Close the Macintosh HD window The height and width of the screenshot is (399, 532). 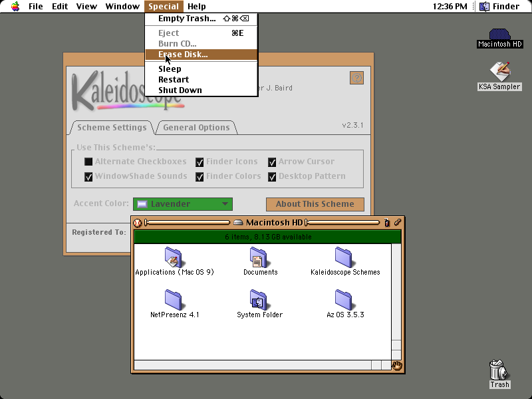click(138, 223)
